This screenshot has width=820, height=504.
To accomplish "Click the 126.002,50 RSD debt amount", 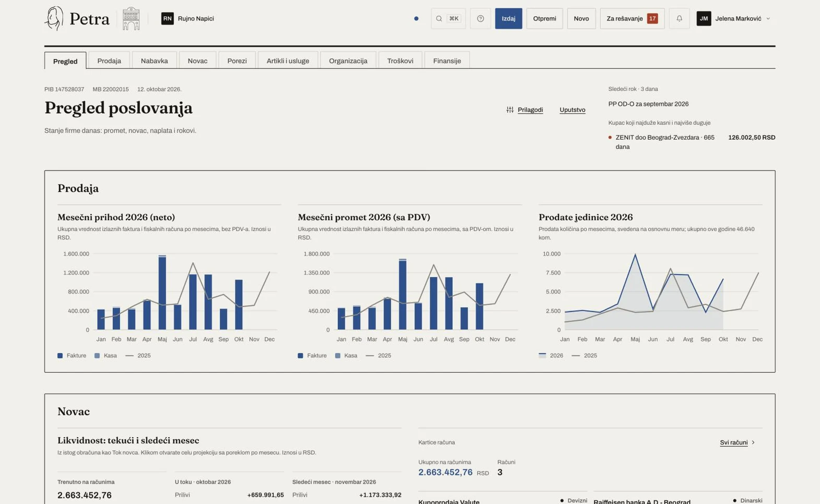I will pyautogui.click(x=752, y=137).
